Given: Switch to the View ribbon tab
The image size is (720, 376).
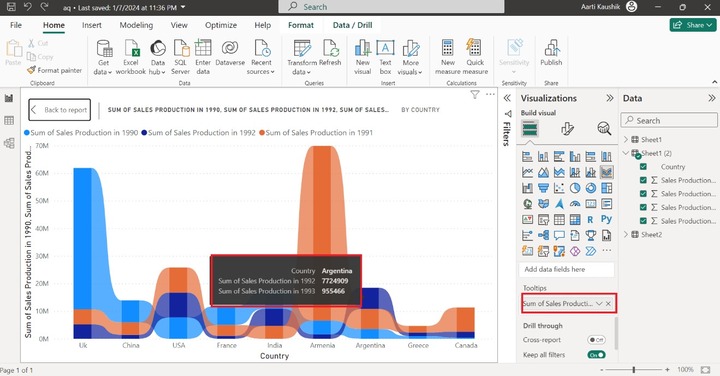Looking at the screenshot, I should (179, 25).
